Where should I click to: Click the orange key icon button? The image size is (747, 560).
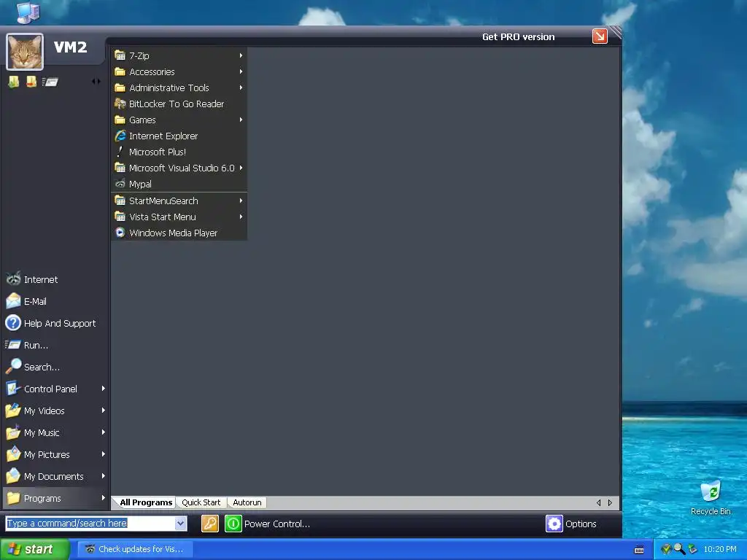[x=209, y=524]
